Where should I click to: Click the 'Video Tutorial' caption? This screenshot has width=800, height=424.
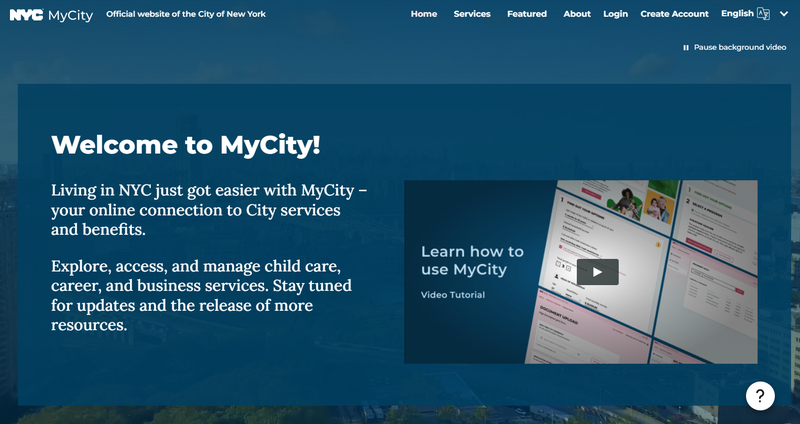(453, 294)
